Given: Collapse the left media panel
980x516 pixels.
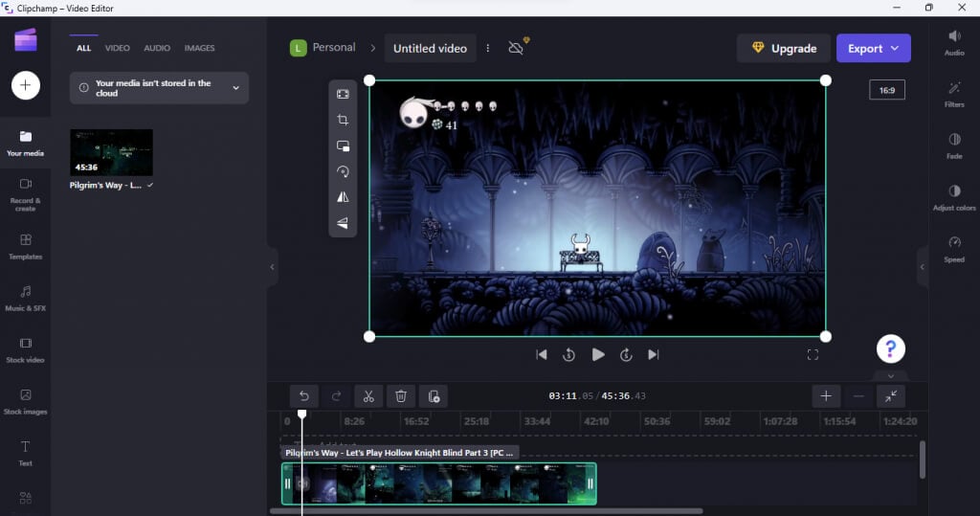Looking at the screenshot, I should [273, 268].
